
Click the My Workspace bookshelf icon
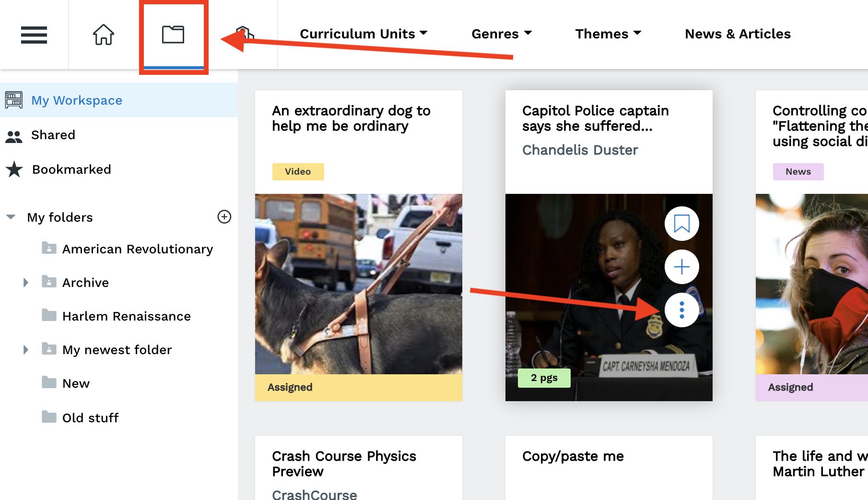pyautogui.click(x=14, y=100)
